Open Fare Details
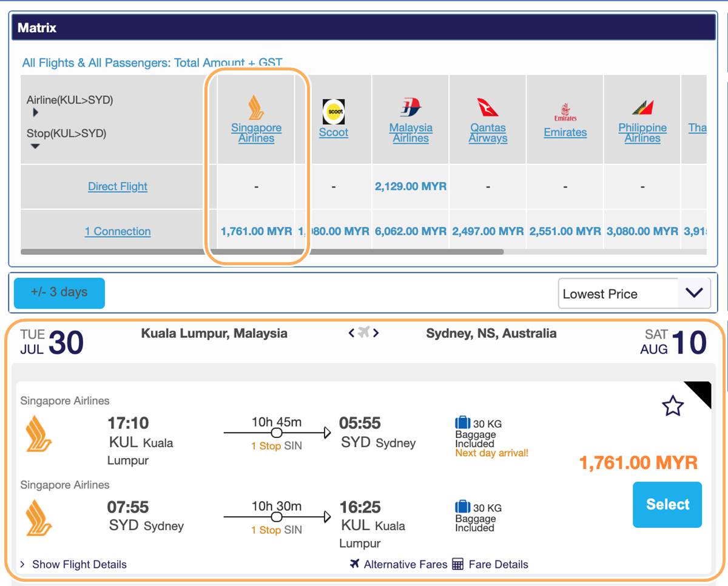Screen dimensions: 728x586 pyautogui.click(x=498, y=564)
